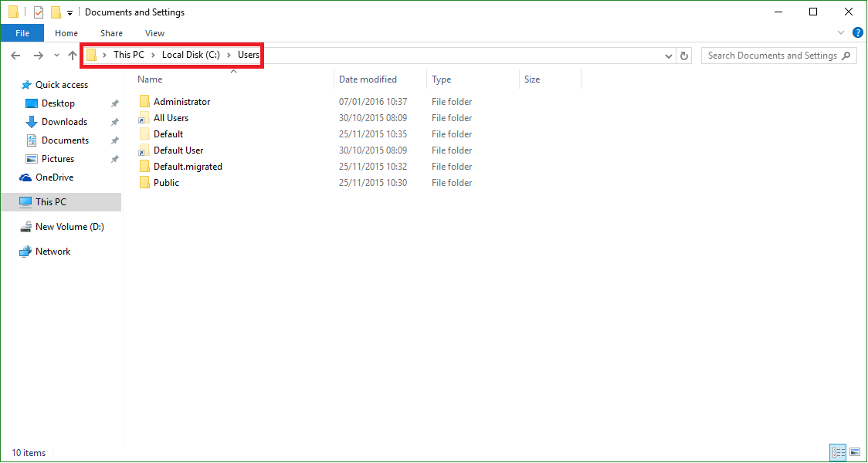Switch to the View ribbon tab
This screenshot has width=868, height=463.
pos(154,32)
